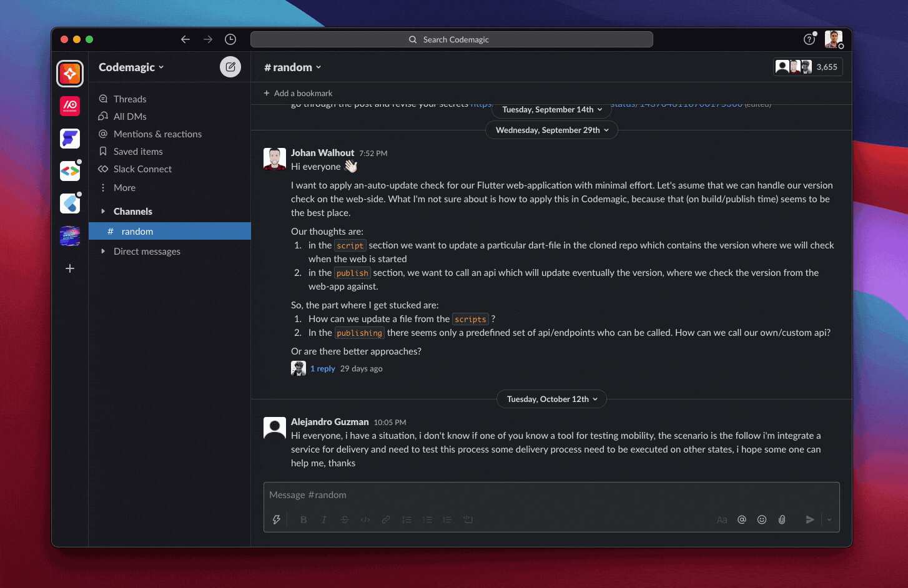
Task: Open Tuesday, September 14th date dropdown
Action: point(552,110)
